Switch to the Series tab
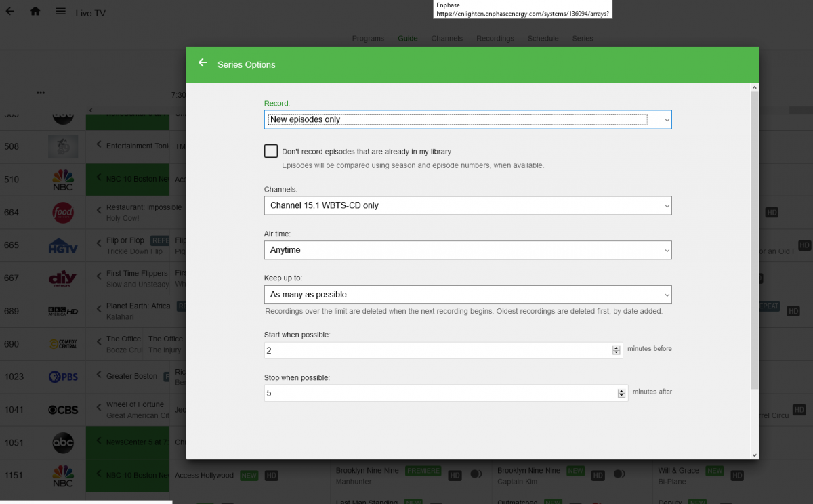 coord(583,39)
